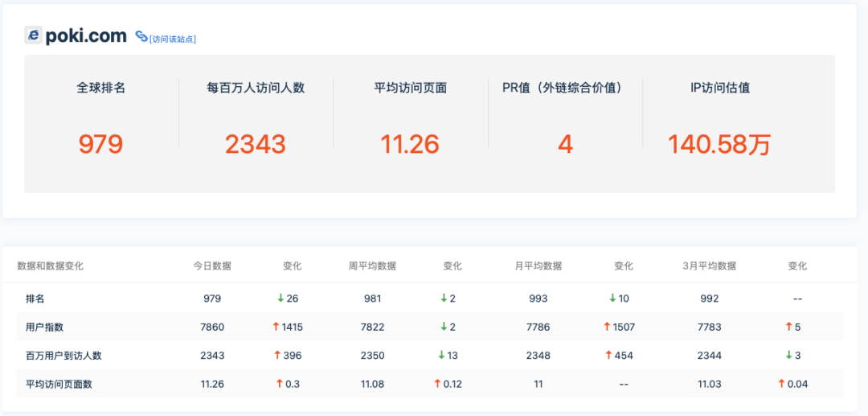Click the monthly user index 7786
This screenshot has height=416, width=868.
point(538,327)
